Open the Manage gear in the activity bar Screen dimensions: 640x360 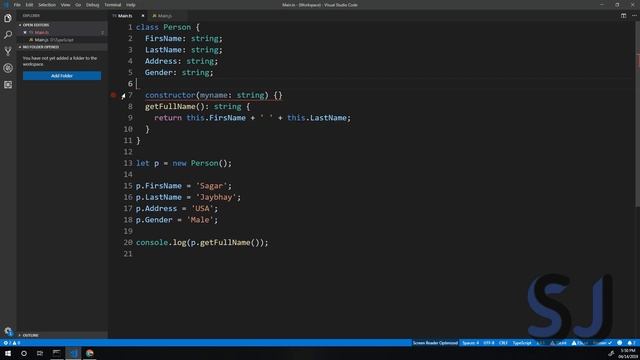point(8,331)
